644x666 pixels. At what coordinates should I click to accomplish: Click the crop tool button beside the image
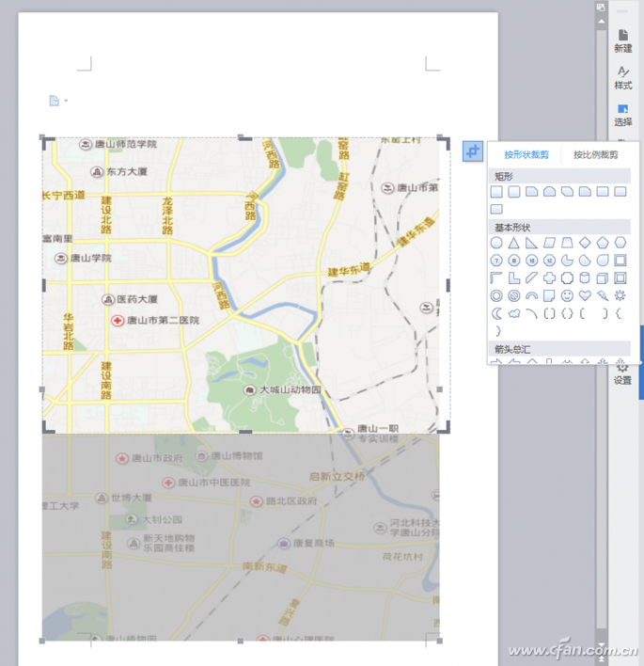pyautogui.click(x=472, y=151)
